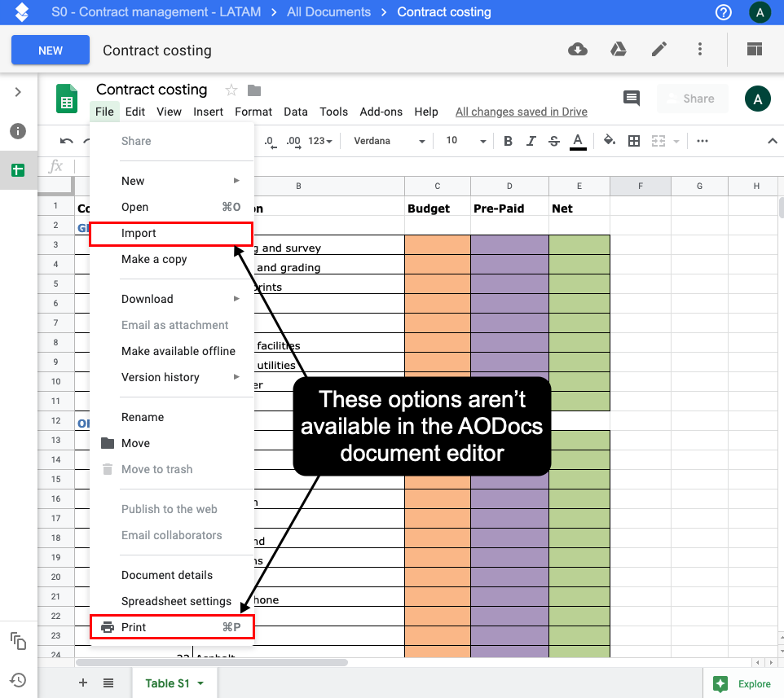Toggle the side panel layout icon

click(x=754, y=50)
